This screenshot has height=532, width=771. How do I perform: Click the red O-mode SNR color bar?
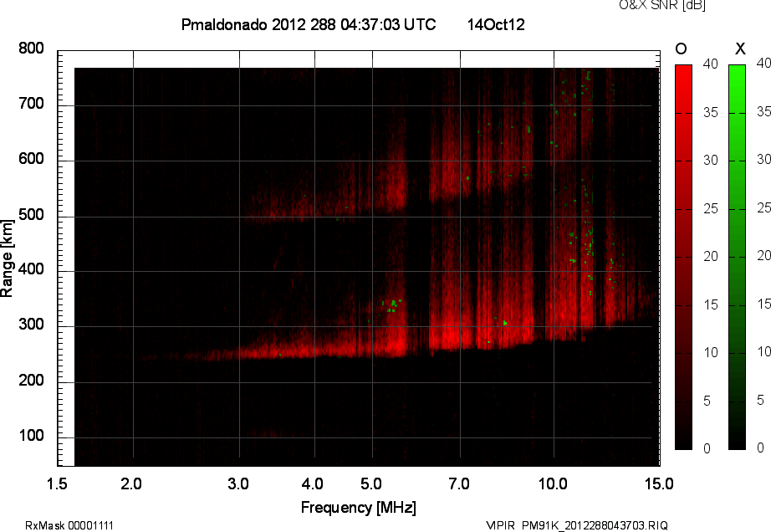[x=683, y=257]
